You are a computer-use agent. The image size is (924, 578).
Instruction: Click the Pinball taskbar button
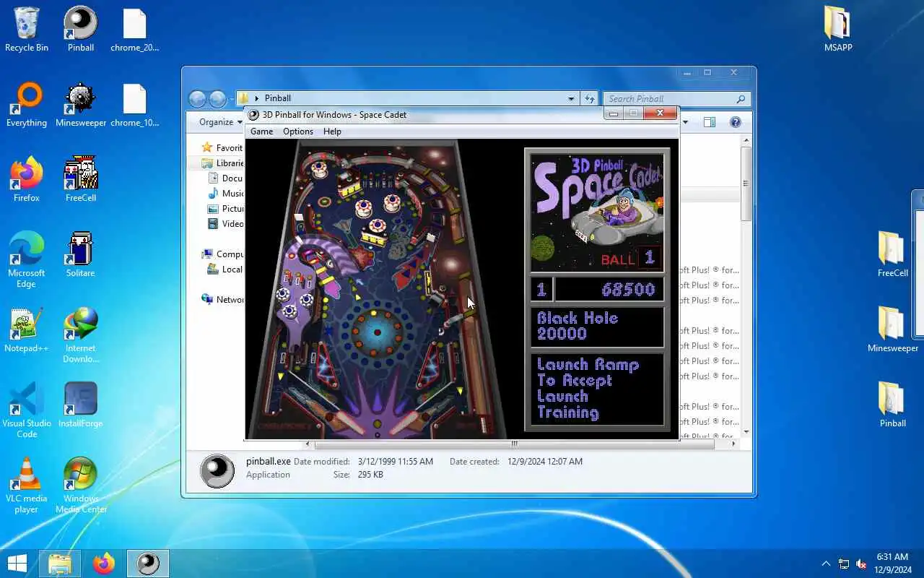coord(148,564)
